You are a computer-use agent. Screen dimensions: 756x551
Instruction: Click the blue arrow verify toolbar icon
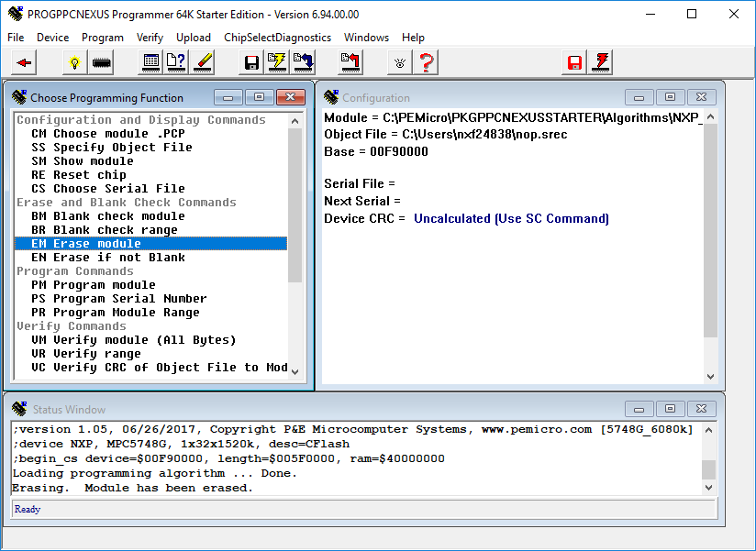pos(304,62)
